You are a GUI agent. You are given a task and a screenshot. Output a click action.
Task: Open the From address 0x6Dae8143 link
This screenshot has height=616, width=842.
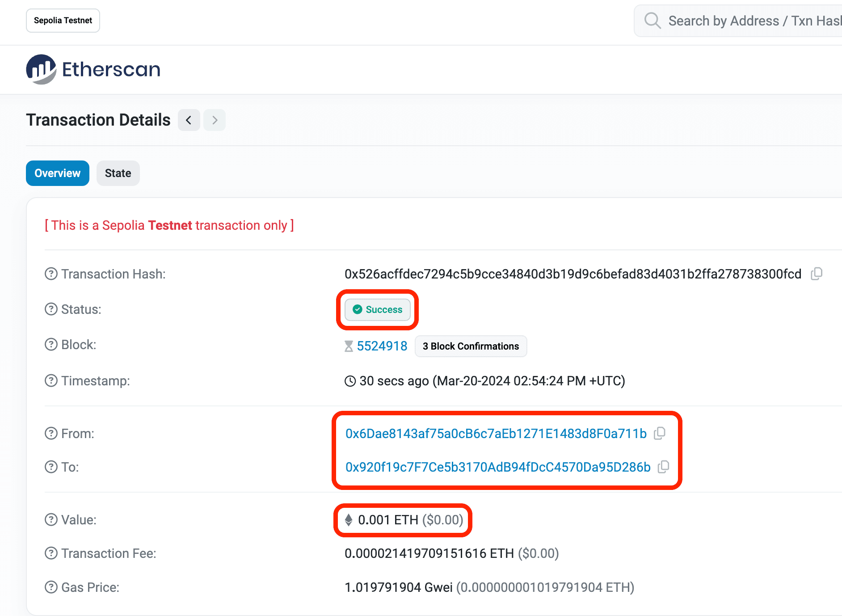(495, 433)
